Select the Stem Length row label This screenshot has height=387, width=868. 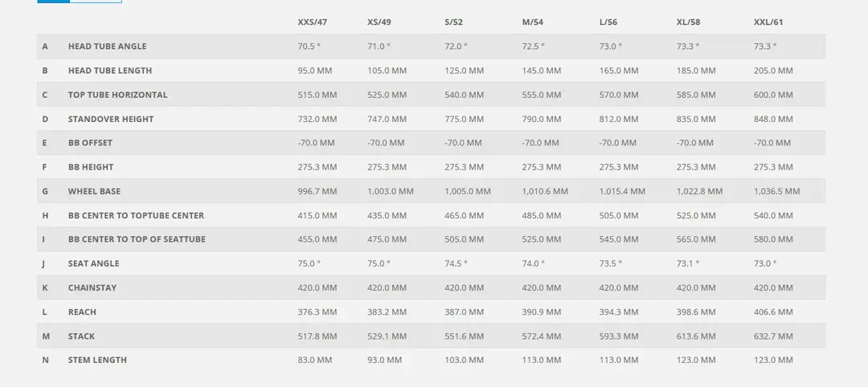point(97,360)
